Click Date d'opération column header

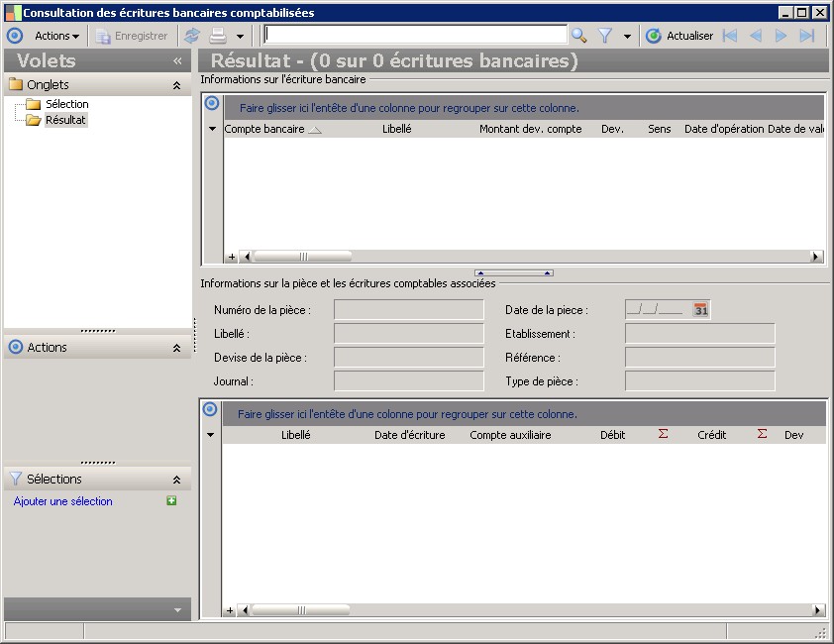(x=724, y=129)
